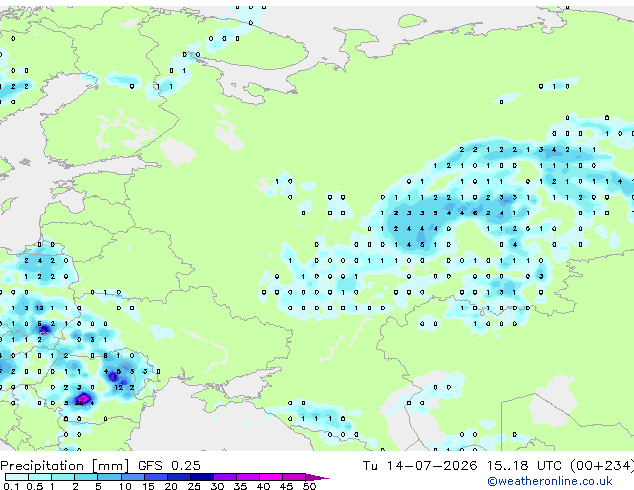Select the 40–45 mm magenta swatch
Image resolution: width=634 pixels, height=490 pixels.
tap(271, 477)
